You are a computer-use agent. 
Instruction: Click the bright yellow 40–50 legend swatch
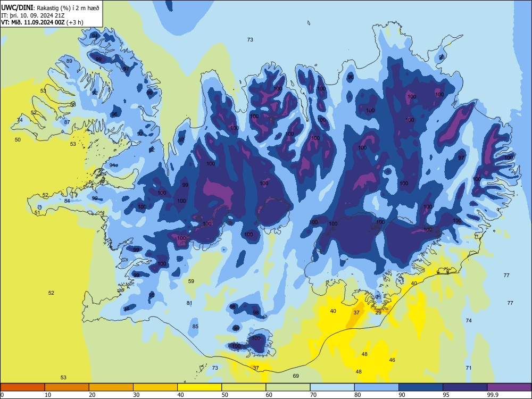(x=199, y=387)
